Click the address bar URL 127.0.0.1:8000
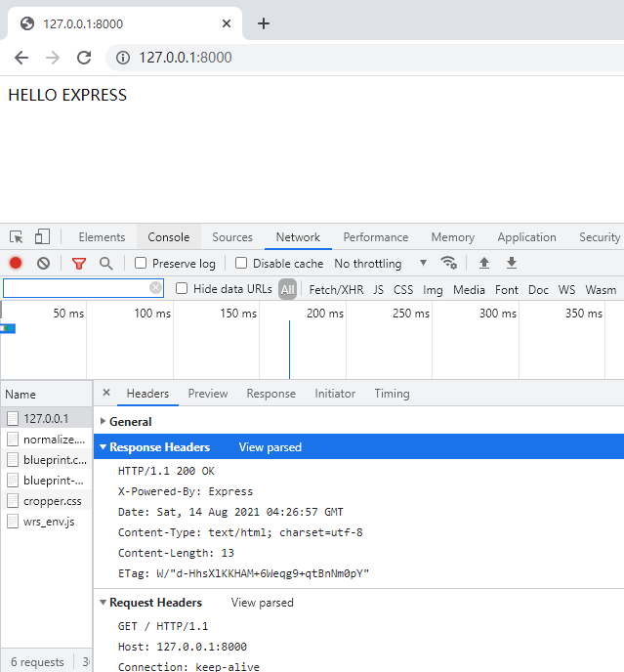This screenshot has width=624, height=672. tap(186, 58)
